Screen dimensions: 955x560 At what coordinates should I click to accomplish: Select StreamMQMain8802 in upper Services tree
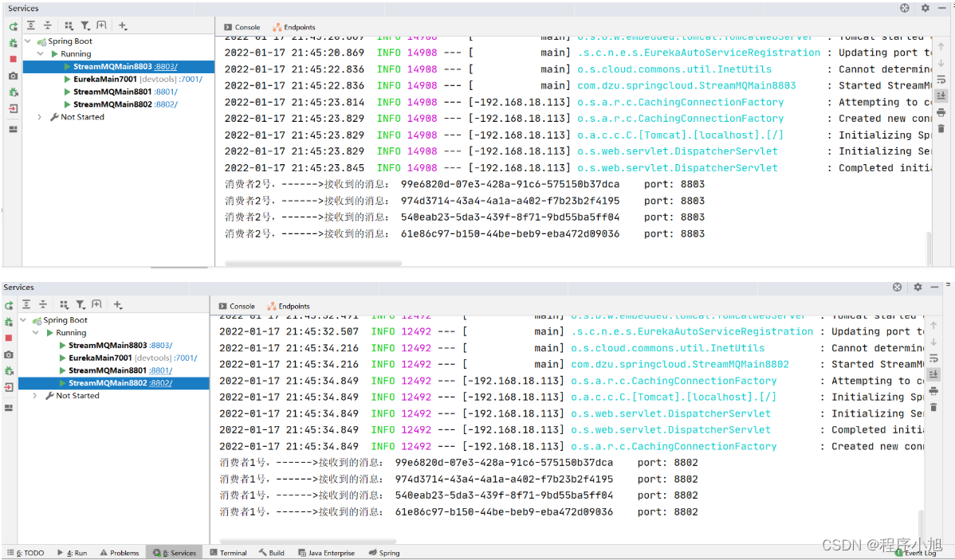pos(112,104)
